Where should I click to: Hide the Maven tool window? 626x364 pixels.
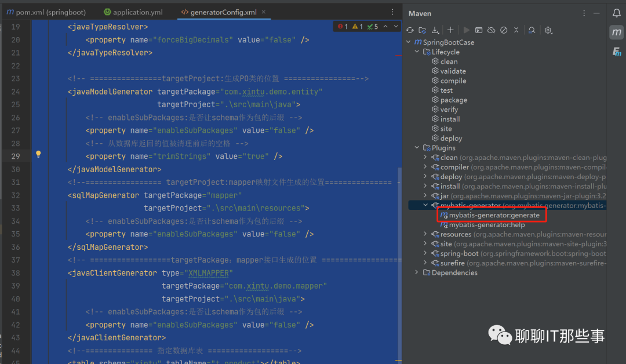point(596,13)
